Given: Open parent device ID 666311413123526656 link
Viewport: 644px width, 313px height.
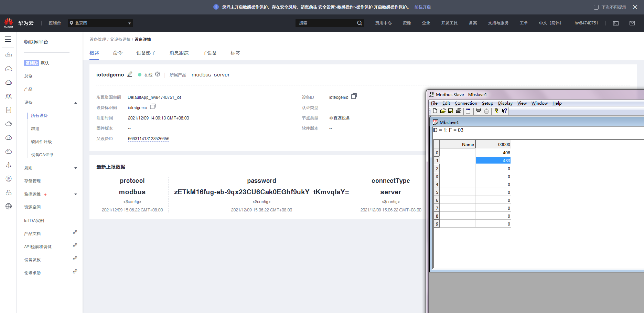Looking at the screenshot, I should pos(149,139).
